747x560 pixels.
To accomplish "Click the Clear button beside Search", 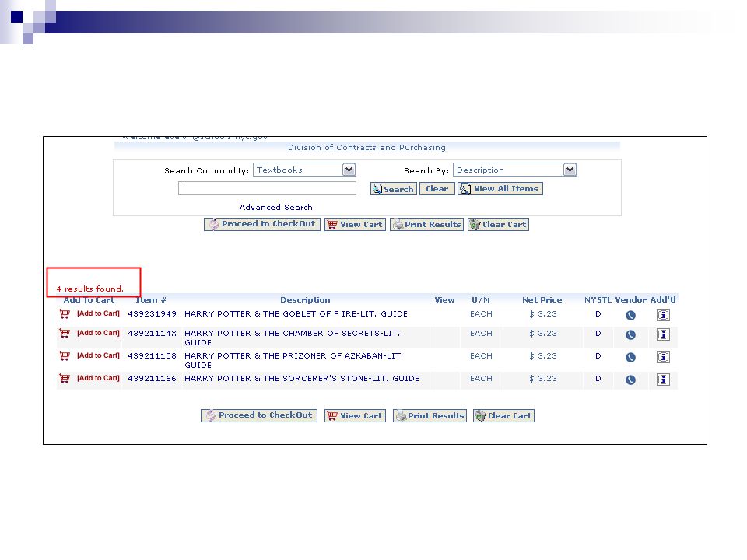I will [x=437, y=189].
